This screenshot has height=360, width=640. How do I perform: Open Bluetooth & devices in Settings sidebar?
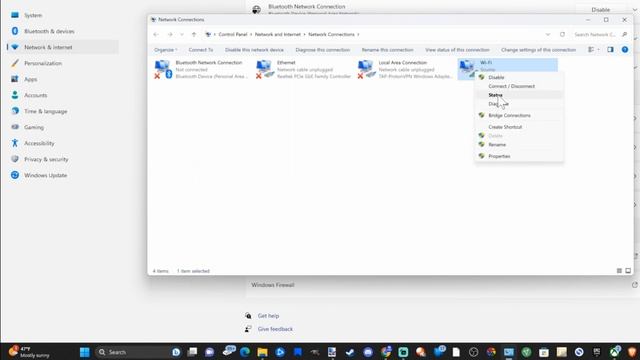click(x=63, y=31)
